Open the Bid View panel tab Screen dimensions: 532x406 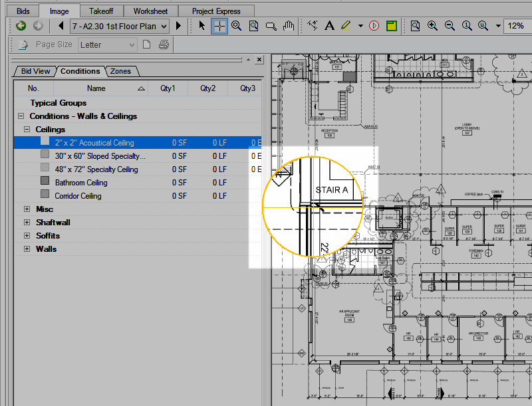pyautogui.click(x=35, y=71)
